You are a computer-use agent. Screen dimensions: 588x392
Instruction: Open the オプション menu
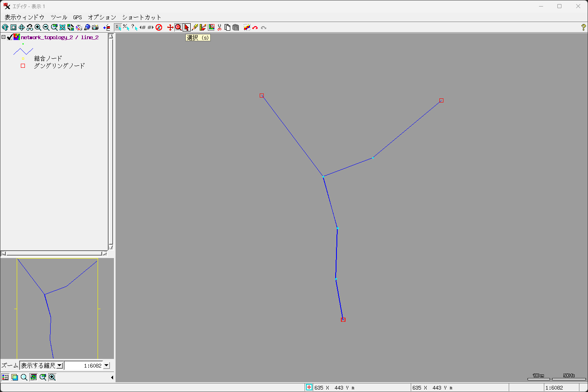click(x=102, y=17)
